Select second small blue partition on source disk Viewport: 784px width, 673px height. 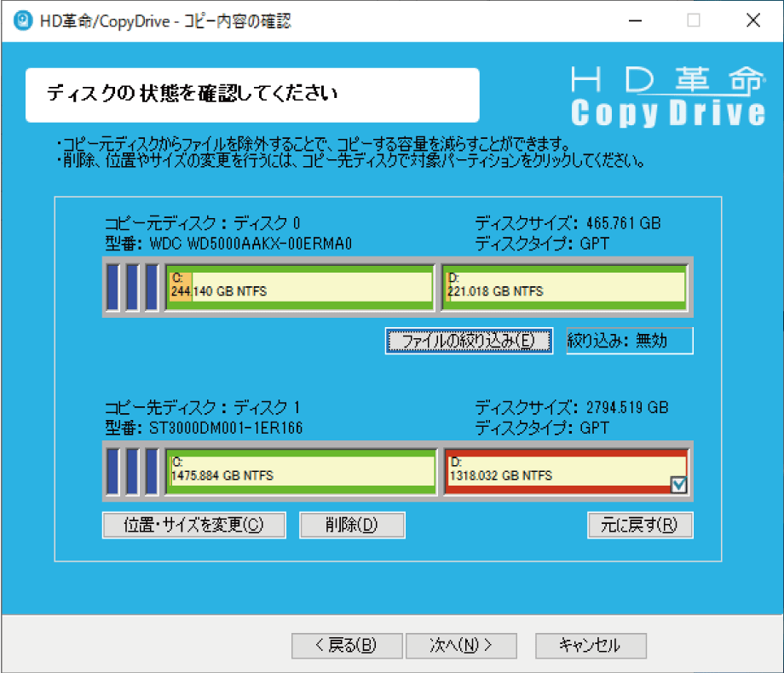(132, 287)
